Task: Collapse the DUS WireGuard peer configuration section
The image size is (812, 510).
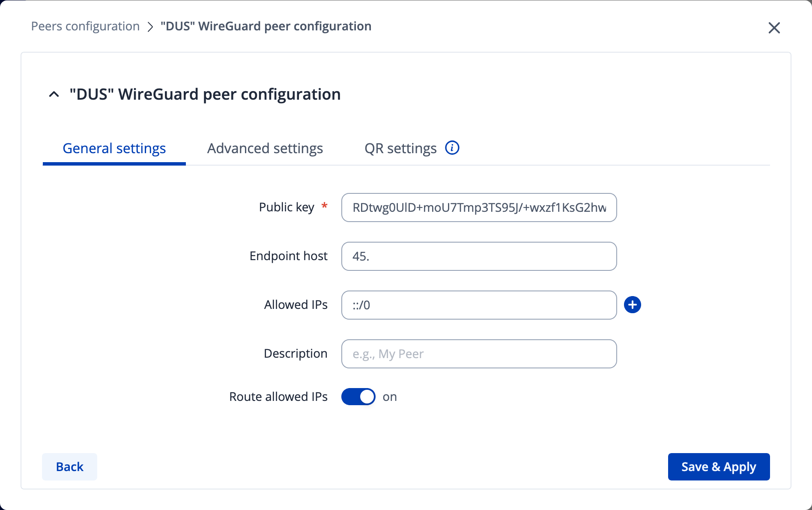Action: 54,94
